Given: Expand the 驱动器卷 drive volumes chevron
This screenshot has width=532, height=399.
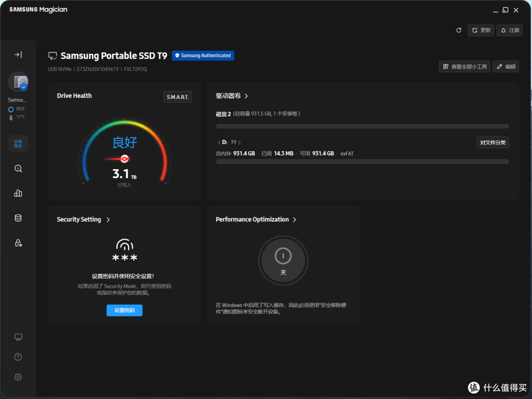Looking at the screenshot, I should pos(246,96).
